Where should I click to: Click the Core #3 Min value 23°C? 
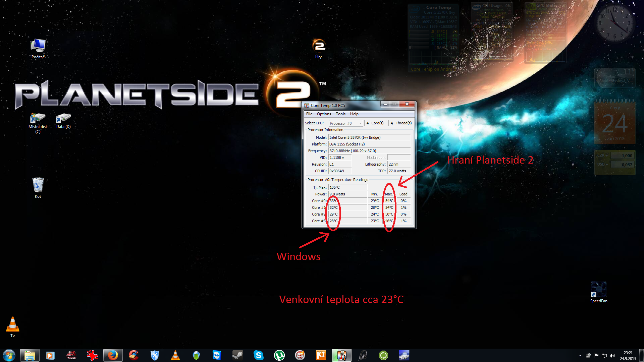click(x=375, y=221)
